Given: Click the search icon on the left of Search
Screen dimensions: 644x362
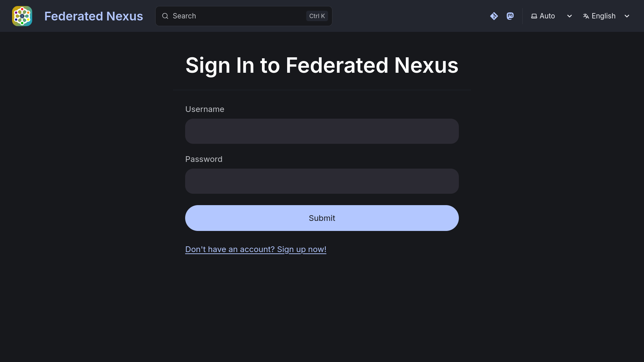Looking at the screenshot, I should point(165,16).
